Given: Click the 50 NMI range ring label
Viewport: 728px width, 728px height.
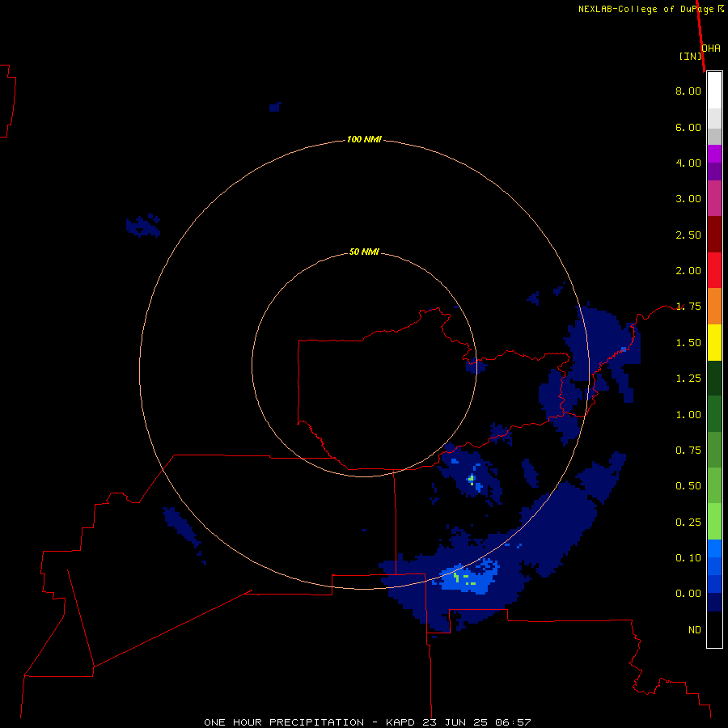Looking at the screenshot, I should (x=364, y=252).
